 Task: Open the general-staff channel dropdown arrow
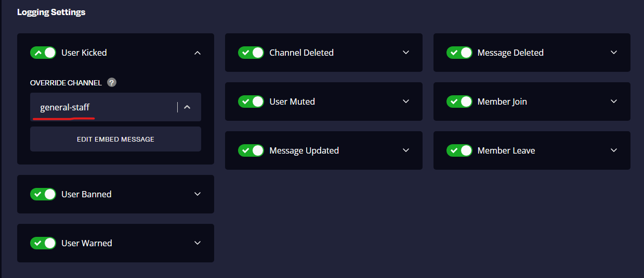[188, 107]
